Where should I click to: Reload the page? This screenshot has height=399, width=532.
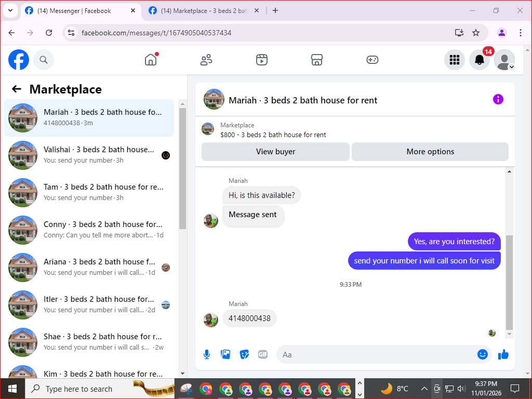pyautogui.click(x=49, y=33)
